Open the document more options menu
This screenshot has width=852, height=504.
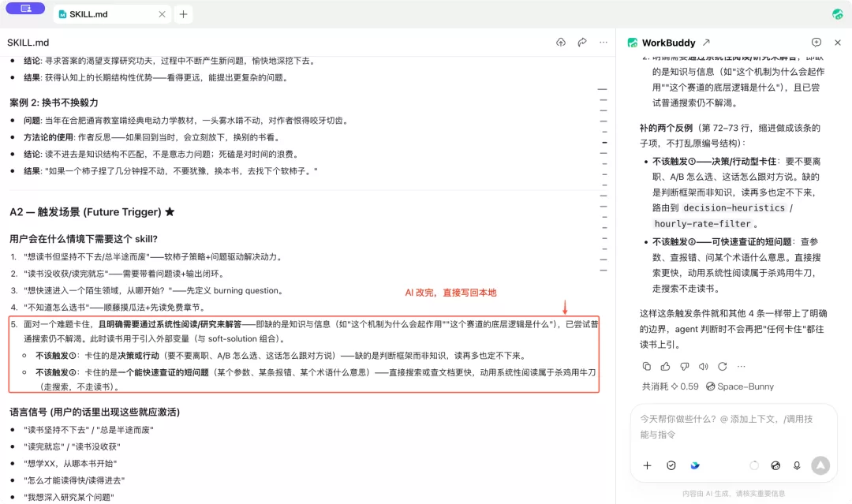(x=603, y=43)
